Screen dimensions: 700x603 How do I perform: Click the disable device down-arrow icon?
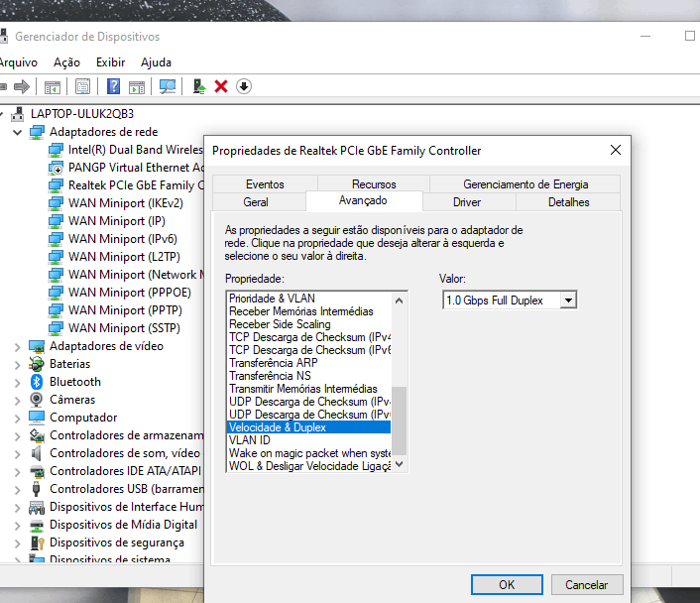244,86
